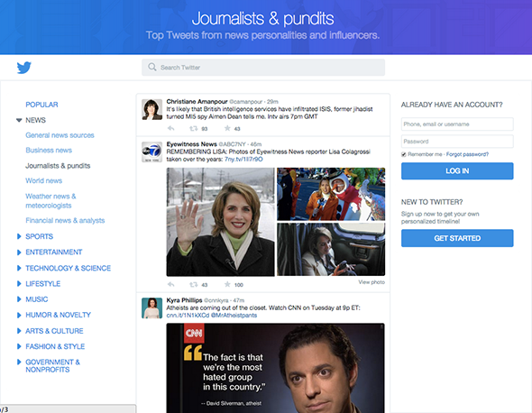Open photo of reporter in car
532x413 pixels.
click(331, 250)
